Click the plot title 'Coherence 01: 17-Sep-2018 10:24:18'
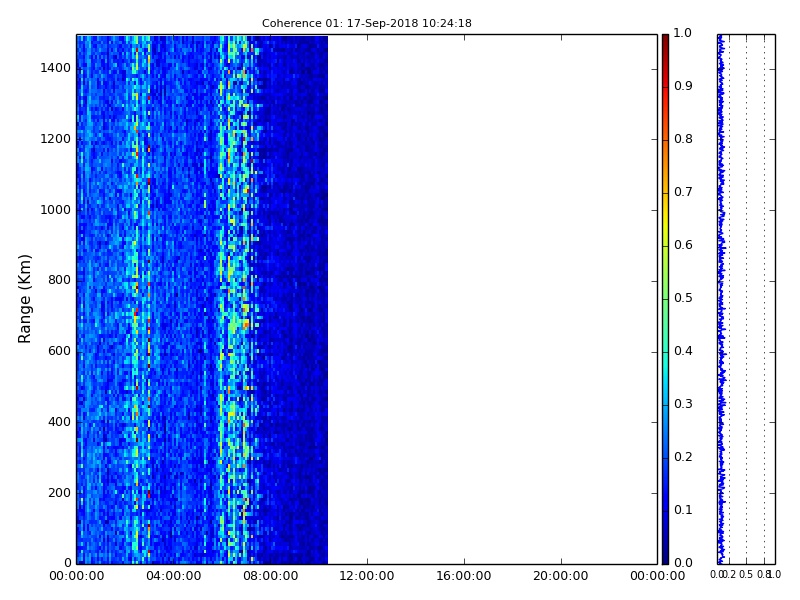The height and width of the screenshot is (600, 800). click(366, 23)
